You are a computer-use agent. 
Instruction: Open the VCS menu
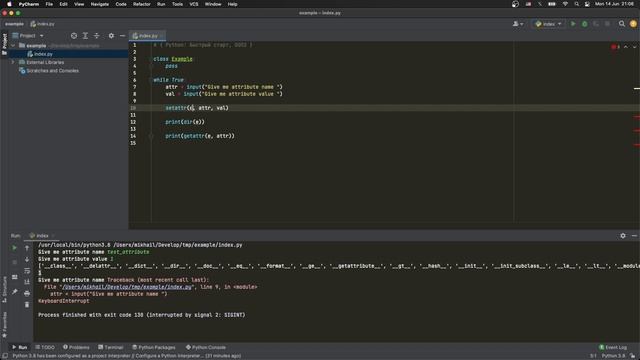(x=193, y=4)
